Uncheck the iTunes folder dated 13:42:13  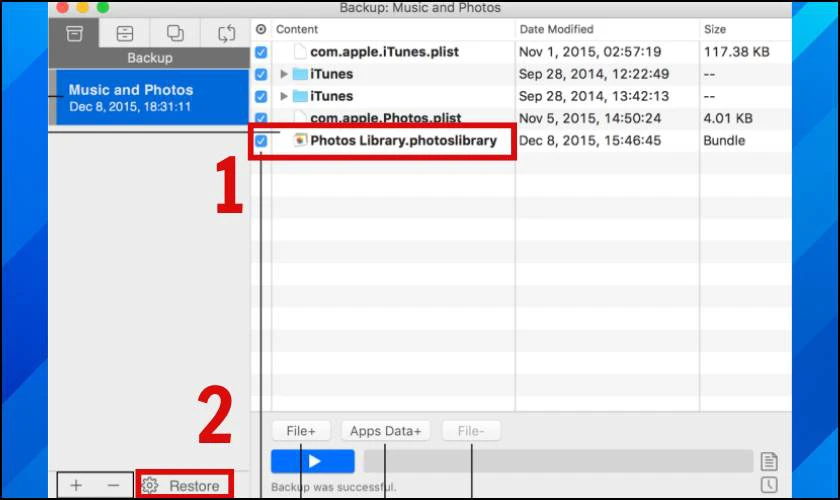261,96
